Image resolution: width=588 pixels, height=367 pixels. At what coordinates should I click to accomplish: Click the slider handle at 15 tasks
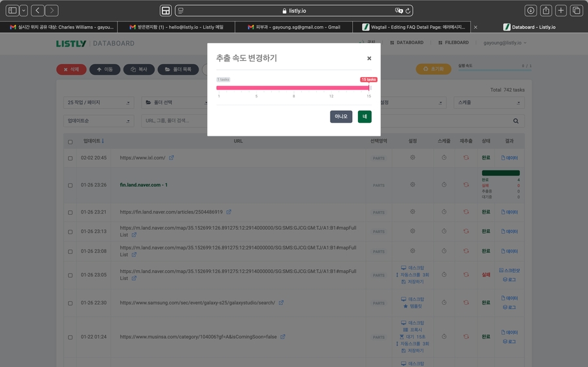point(369,88)
